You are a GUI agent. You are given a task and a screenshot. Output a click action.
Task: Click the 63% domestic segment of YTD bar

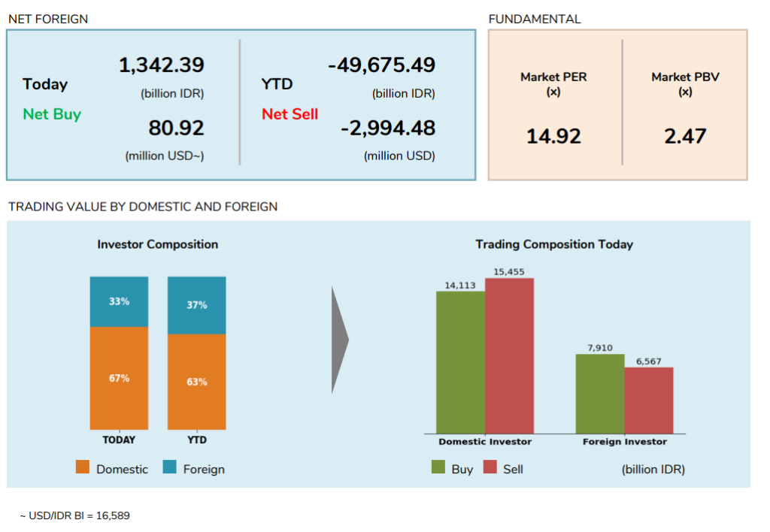(x=196, y=382)
